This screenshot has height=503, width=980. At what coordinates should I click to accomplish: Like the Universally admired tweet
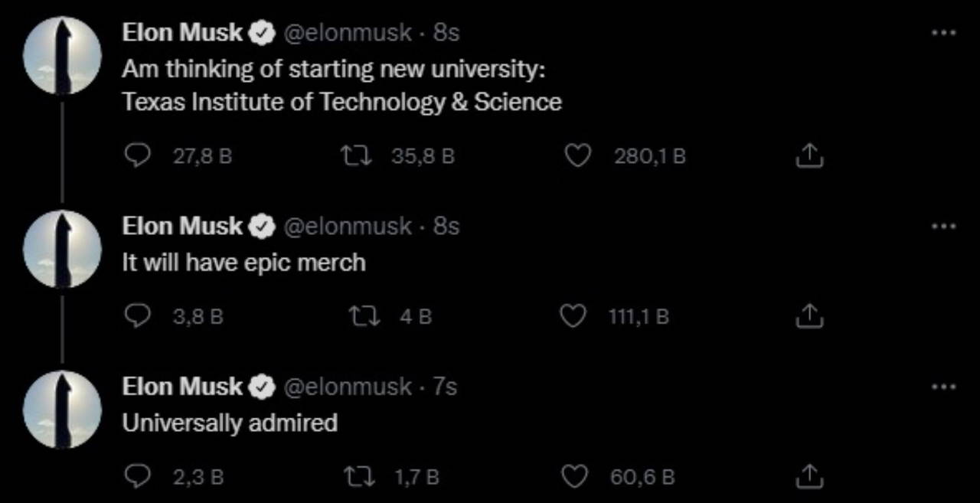tap(574, 477)
